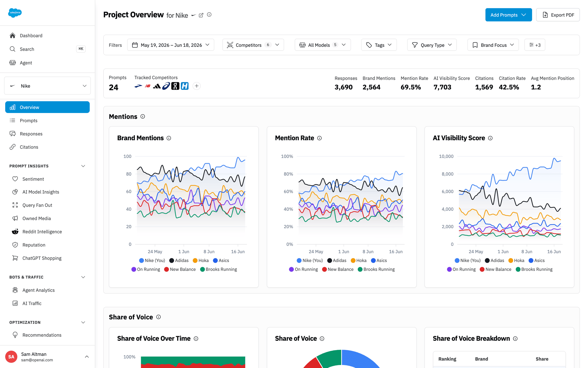Image resolution: width=588 pixels, height=368 pixels.
Task: Click the Sentiment heart icon
Action: [15, 179]
